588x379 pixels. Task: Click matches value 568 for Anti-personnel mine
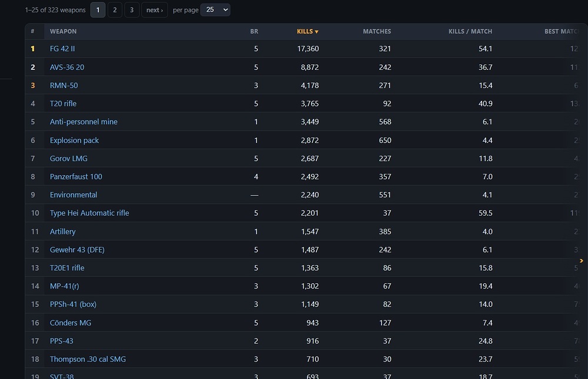coord(385,122)
